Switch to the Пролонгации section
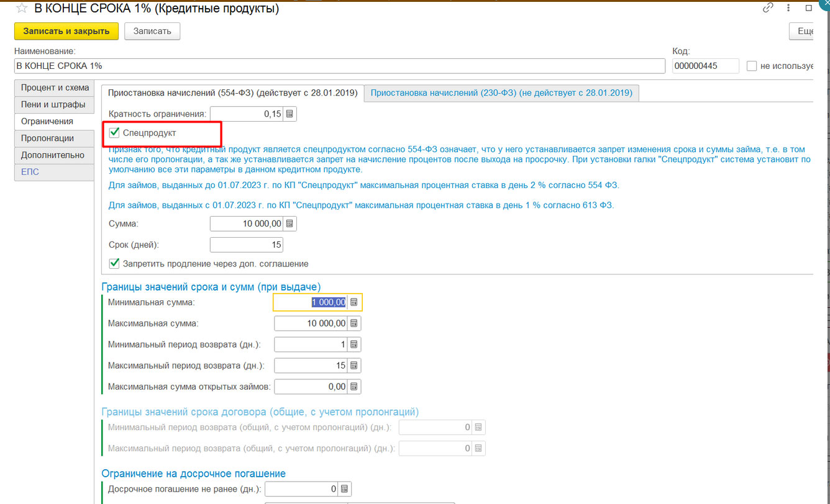 55,138
